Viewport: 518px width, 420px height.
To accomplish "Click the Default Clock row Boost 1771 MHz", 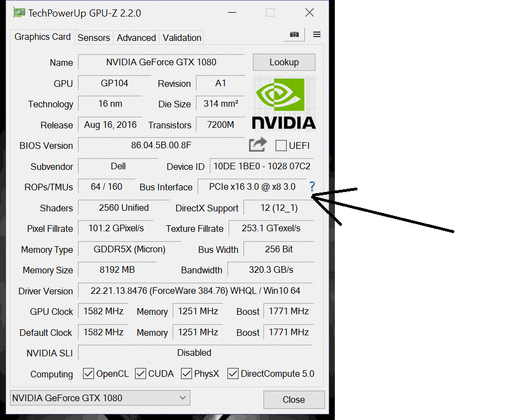I will [x=289, y=332].
